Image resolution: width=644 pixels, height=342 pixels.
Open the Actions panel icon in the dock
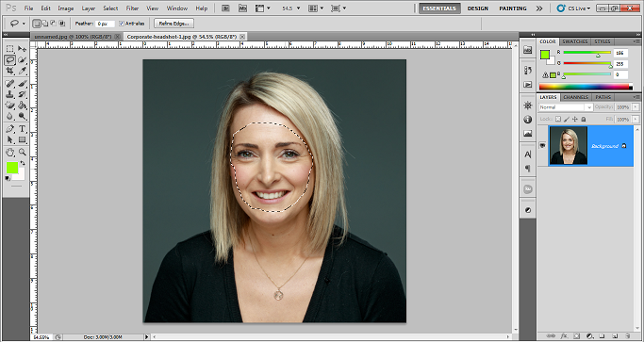[528, 84]
